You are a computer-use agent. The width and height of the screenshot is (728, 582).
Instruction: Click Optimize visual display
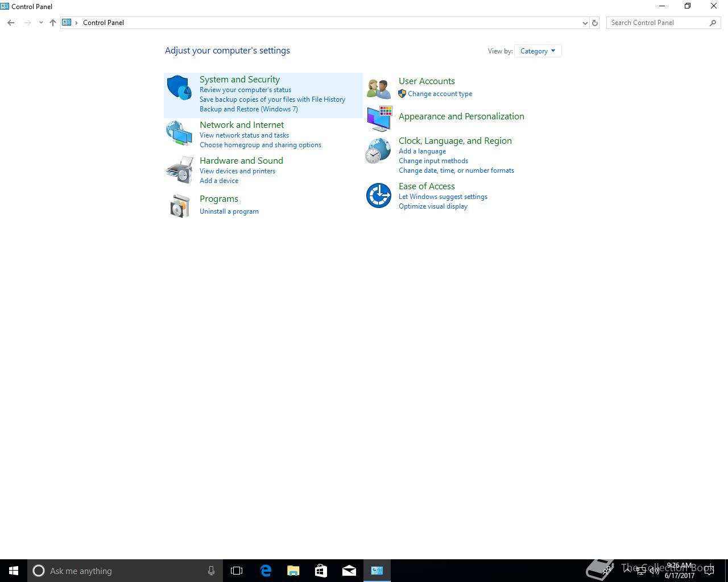433,206
